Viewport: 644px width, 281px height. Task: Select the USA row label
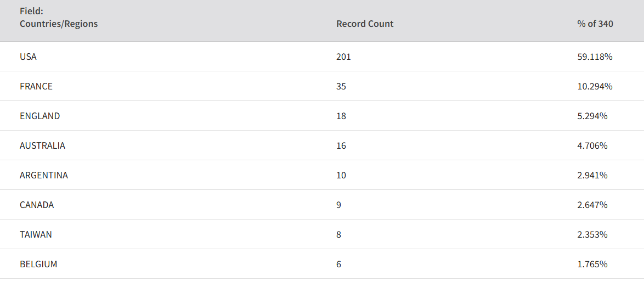pyautogui.click(x=29, y=57)
